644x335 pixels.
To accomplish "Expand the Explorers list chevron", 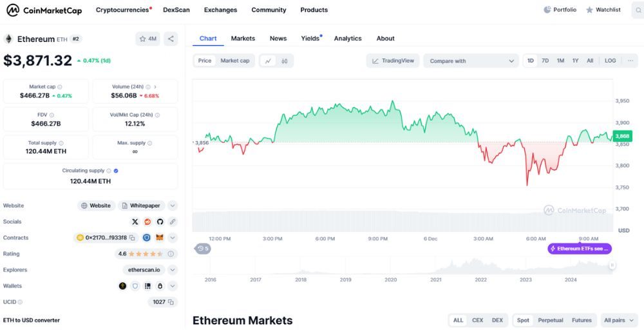I will click(173, 270).
